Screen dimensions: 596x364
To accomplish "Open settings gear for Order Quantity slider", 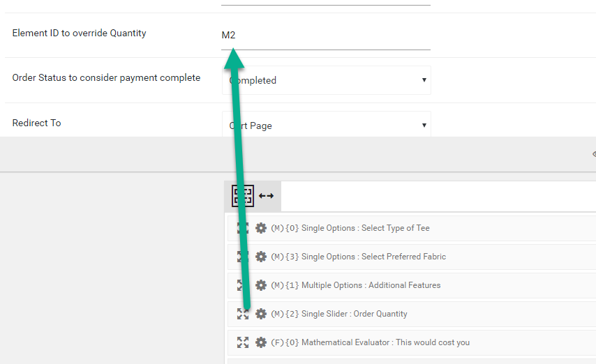I will coord(261,314).
